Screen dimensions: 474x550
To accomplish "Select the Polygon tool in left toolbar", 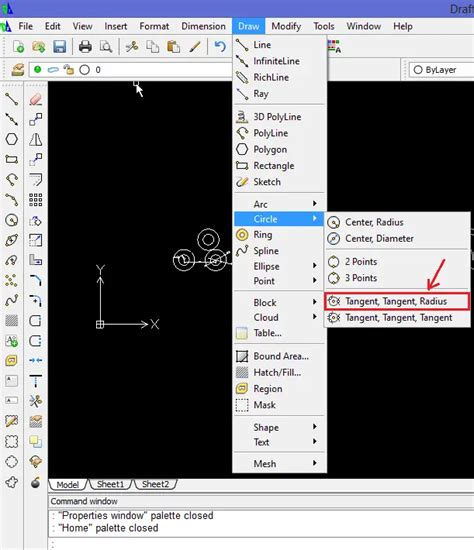I will pyautogui.click(x=12, y=139).
